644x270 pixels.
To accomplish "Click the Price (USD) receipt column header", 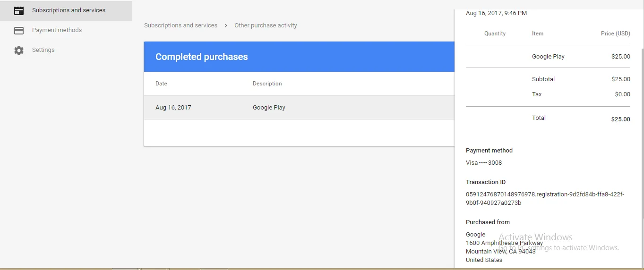I will [x=615, y=34].
